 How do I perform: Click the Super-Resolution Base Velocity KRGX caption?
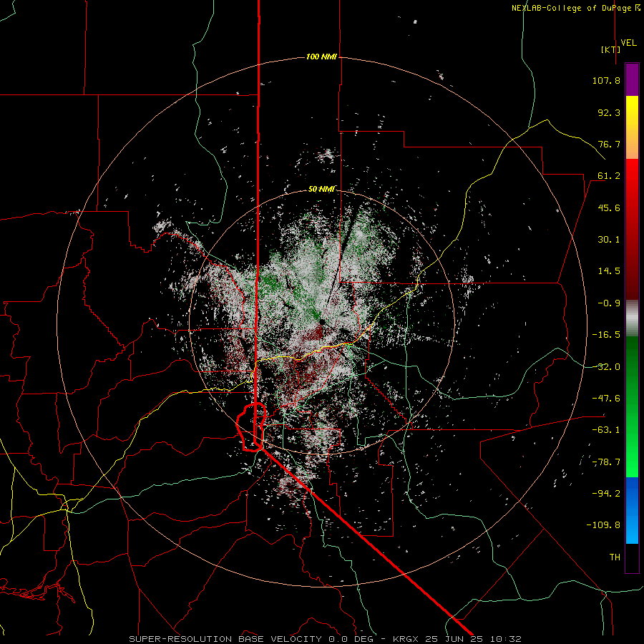[326, 639]
